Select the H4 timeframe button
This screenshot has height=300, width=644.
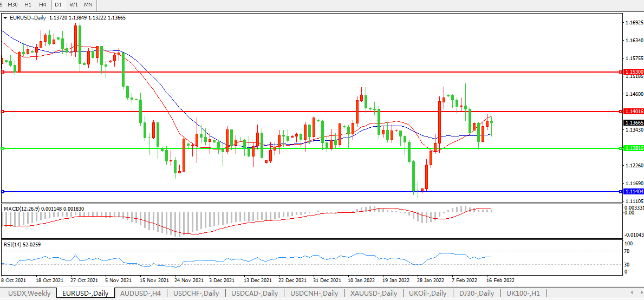[x=42, y=4]
